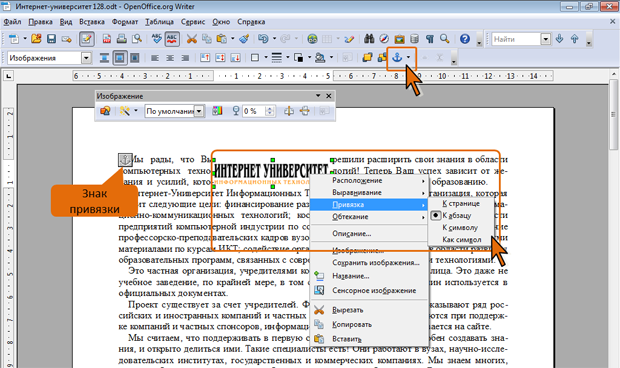Viewport: 620px width, 368px height.
Task: Flip image horizontally icon
Action: pos(289,111)
